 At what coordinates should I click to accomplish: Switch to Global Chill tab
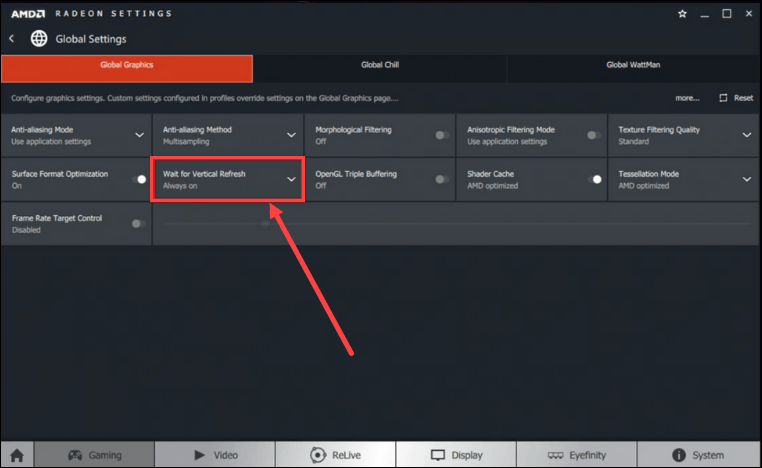click(x=380, y=69)
